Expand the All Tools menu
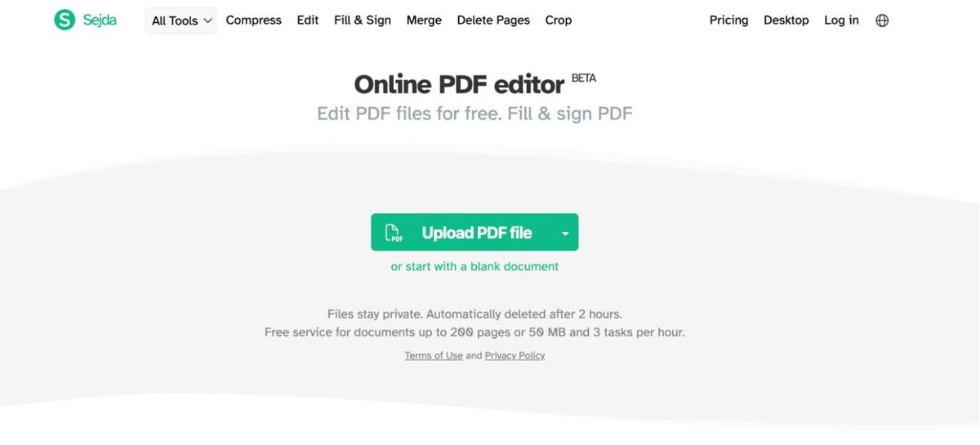The width and height of the screenshot is (980, 445). [x=180, y=20]
